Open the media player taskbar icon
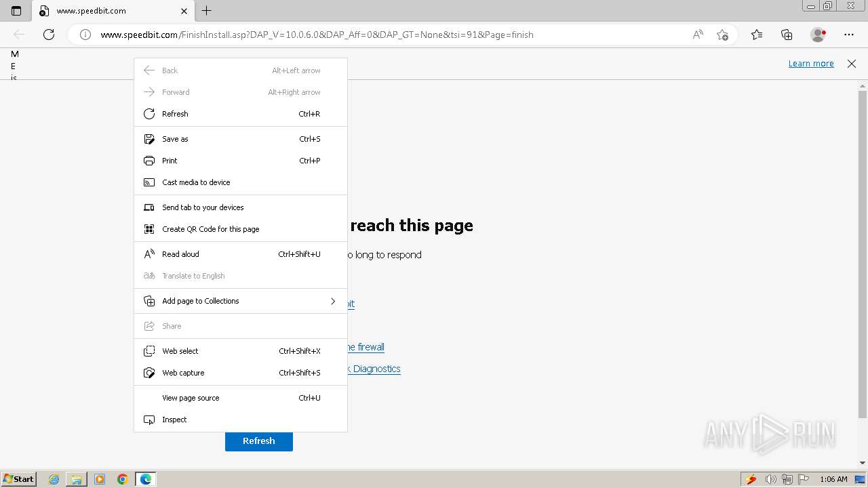Viewport: 868px width, 488px height. click(100, 479)
